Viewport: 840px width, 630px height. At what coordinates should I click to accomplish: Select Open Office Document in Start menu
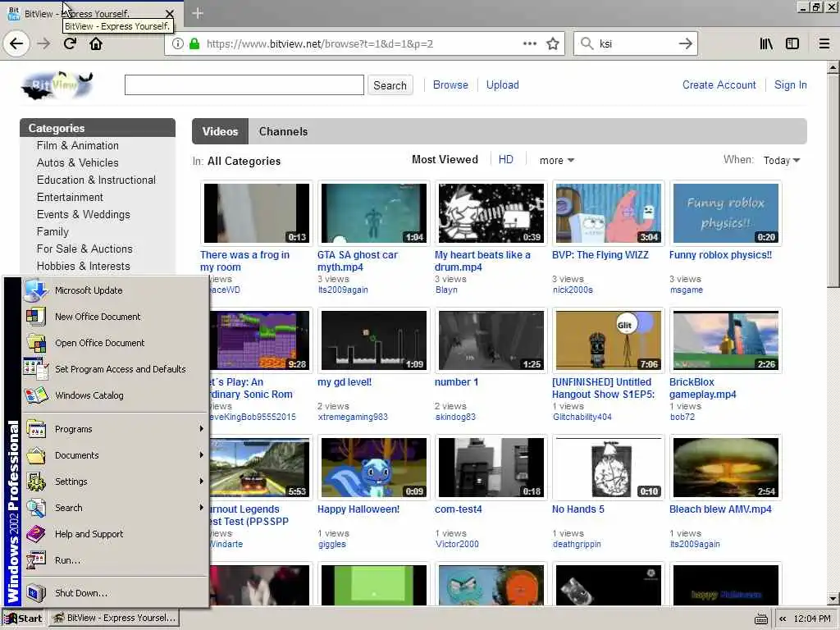115,343
